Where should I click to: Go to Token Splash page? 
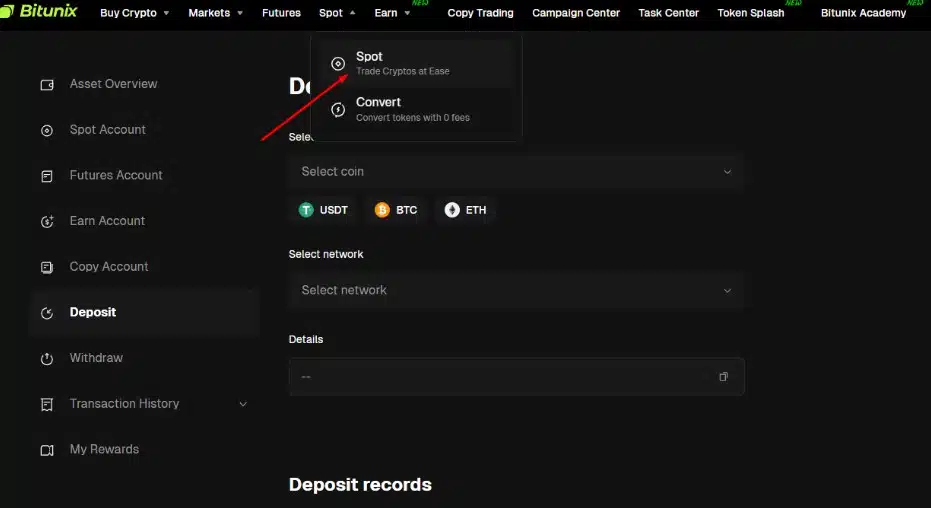point(750,12)
